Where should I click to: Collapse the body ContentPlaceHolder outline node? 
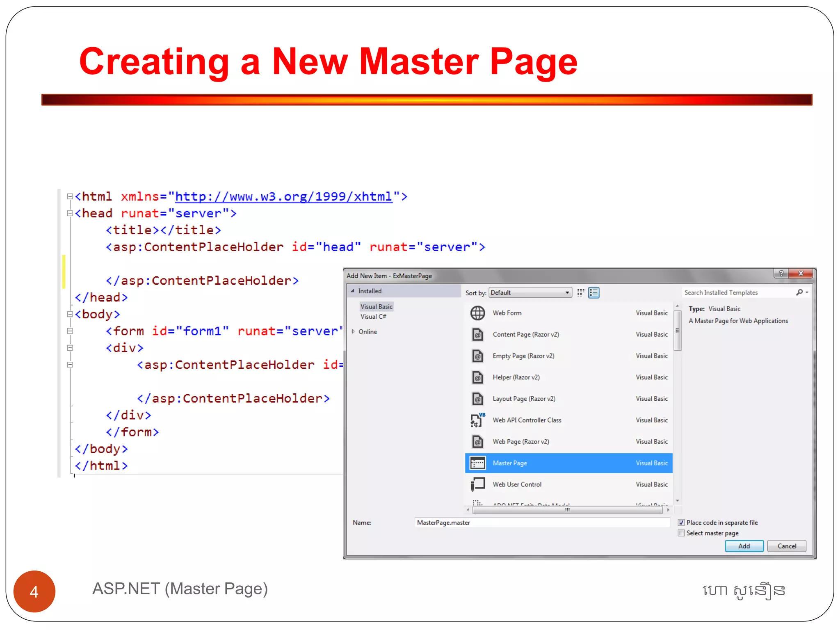pyautogui.click(x=70, y=365)
